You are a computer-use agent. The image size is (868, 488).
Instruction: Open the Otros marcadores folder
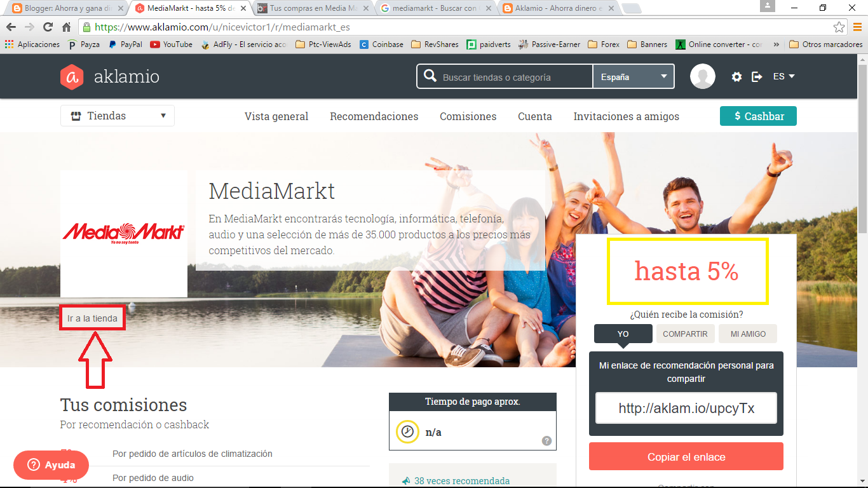pos(826,44)
